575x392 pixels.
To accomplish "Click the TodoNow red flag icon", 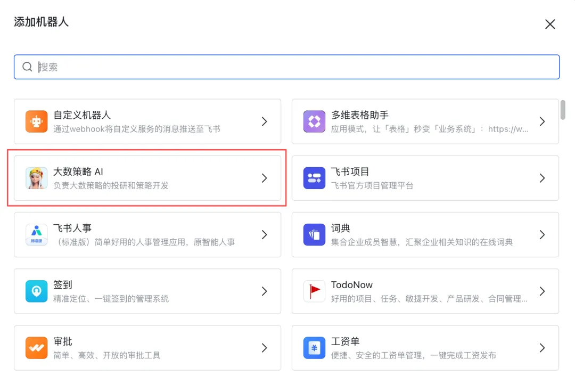I will pyautogui.click(x=314, y=291).
